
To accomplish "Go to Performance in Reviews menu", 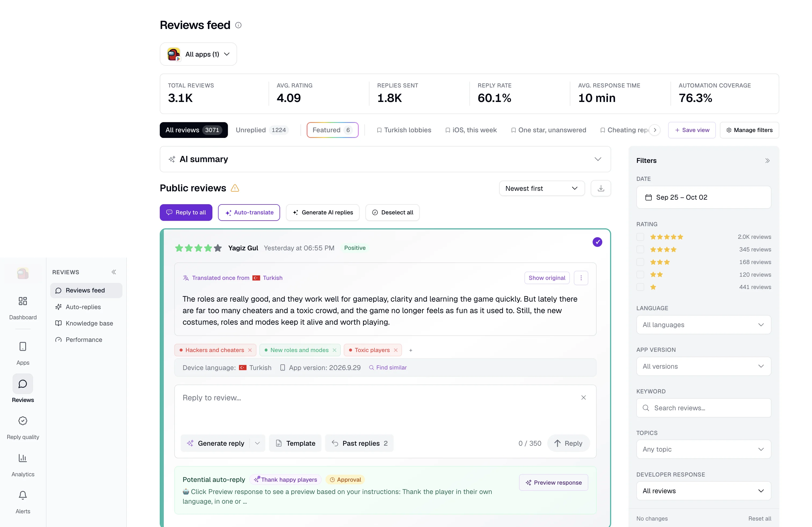I will (x=86, y=339).
